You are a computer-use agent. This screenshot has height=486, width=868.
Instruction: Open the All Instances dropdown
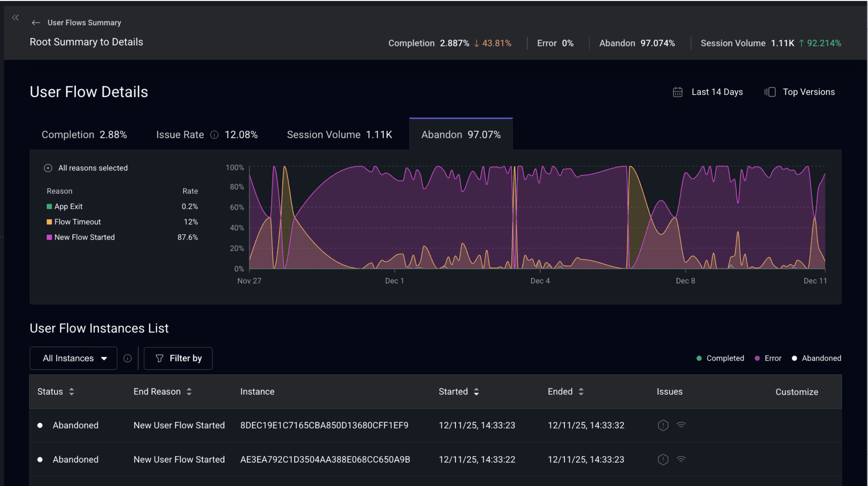[x=74, y=358]
